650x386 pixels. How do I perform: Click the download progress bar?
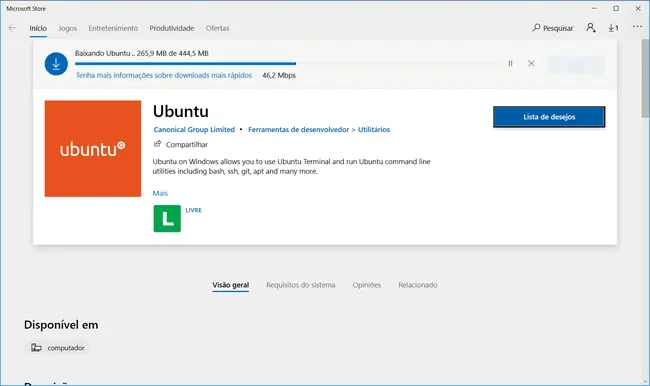(288, 63)
